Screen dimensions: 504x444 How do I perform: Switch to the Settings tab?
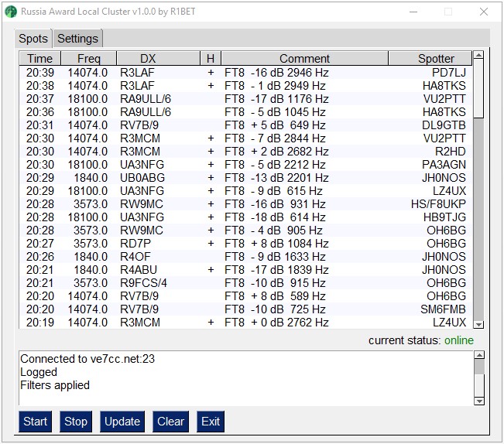pos(77,39)
